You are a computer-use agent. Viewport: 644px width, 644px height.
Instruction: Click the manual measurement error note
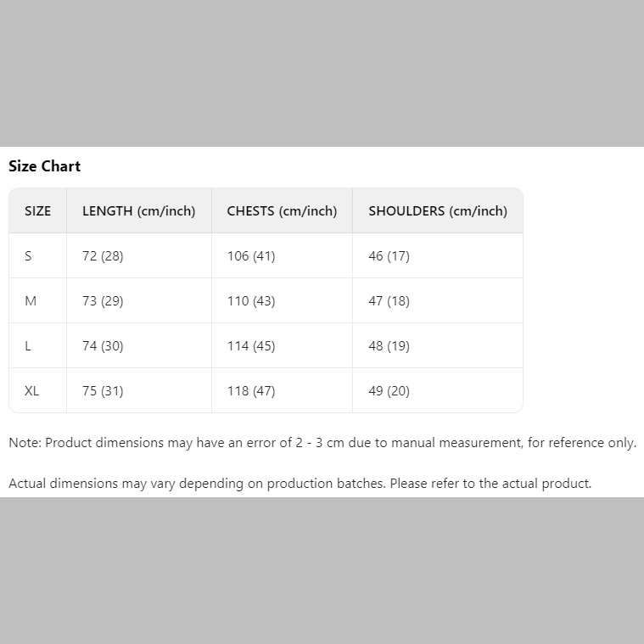tap(322, 443)
